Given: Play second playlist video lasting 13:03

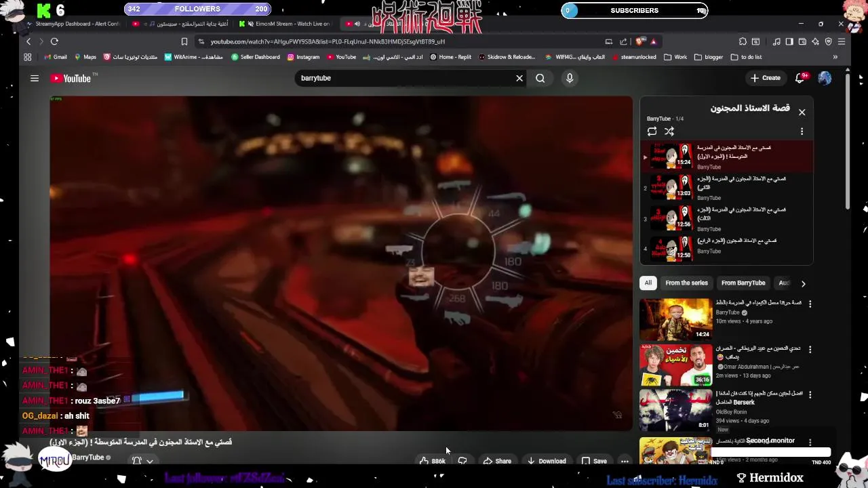Looking at the screenshot, I should coord(671,186).
